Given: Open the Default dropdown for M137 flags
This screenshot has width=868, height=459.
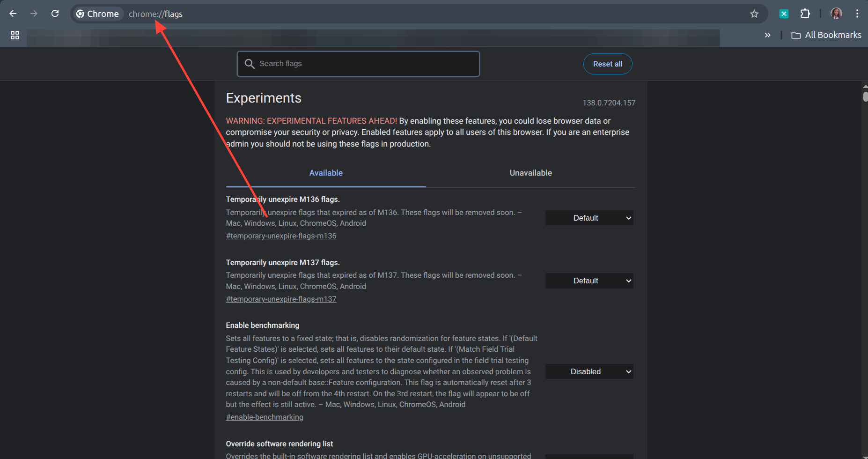Looking at the screenshot, I should tap(589, 280).
